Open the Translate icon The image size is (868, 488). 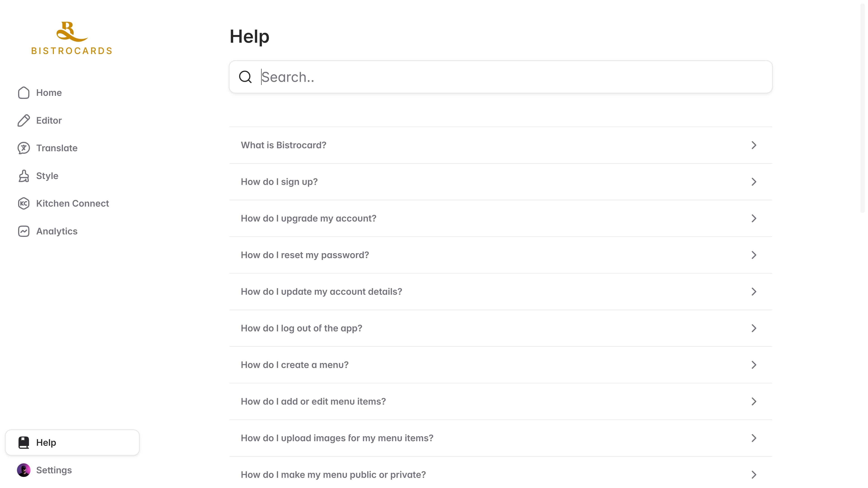[x=24, y=148]
